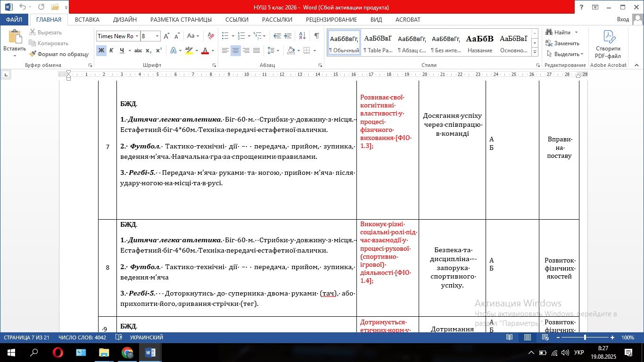Click the zoom slider in status bar
The image size is (644, 362).
click(x=585, y=337)
